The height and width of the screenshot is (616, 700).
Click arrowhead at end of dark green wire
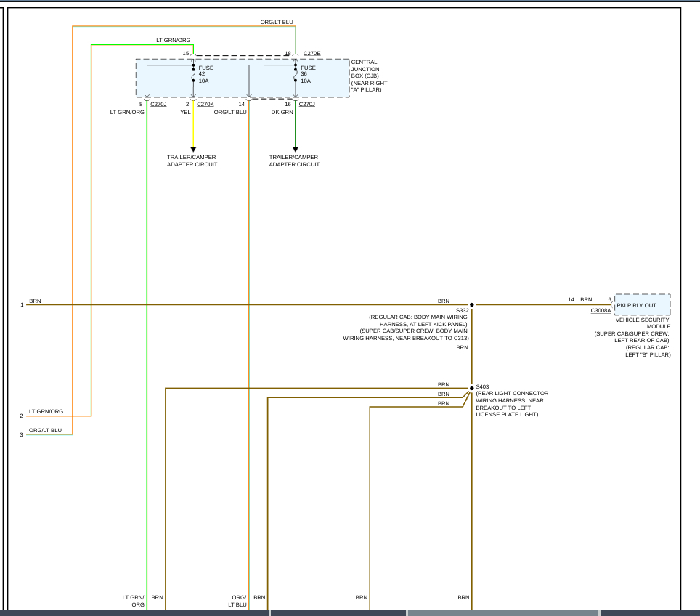296,149
